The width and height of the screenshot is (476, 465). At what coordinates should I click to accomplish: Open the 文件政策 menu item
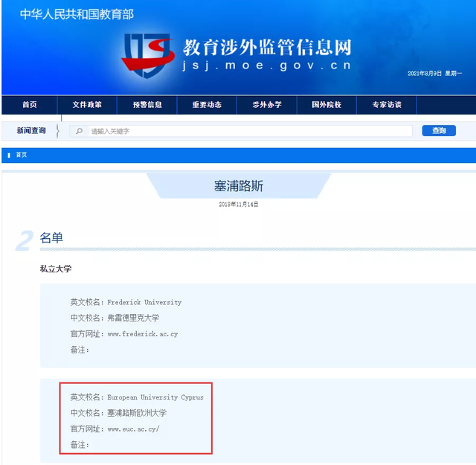click(87, 105)
